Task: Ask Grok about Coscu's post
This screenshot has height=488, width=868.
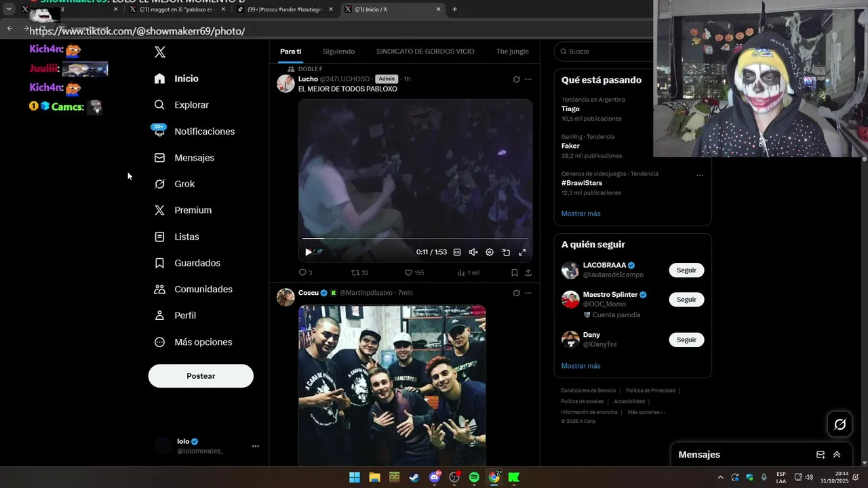Action: 516,293
